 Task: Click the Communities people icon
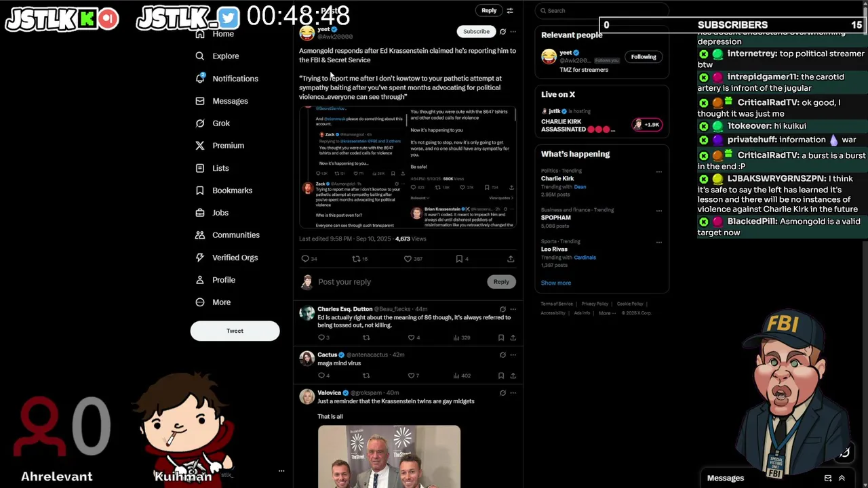[200, 235]
